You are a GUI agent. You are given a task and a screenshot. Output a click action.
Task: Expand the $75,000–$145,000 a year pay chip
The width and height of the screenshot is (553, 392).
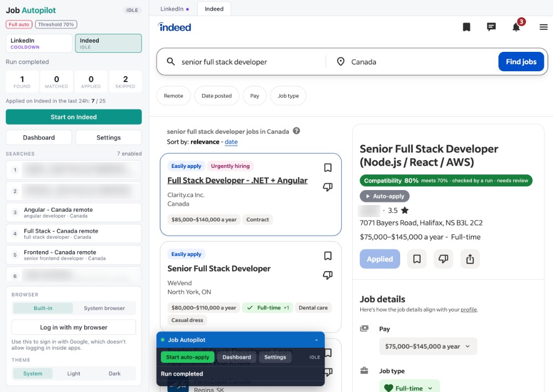(428, 346)
